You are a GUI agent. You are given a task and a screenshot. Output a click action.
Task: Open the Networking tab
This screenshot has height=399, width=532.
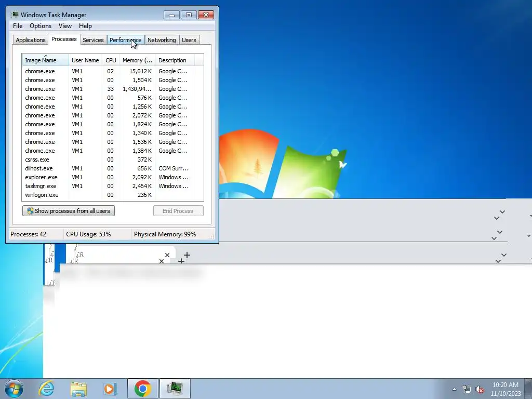(162, 40)
